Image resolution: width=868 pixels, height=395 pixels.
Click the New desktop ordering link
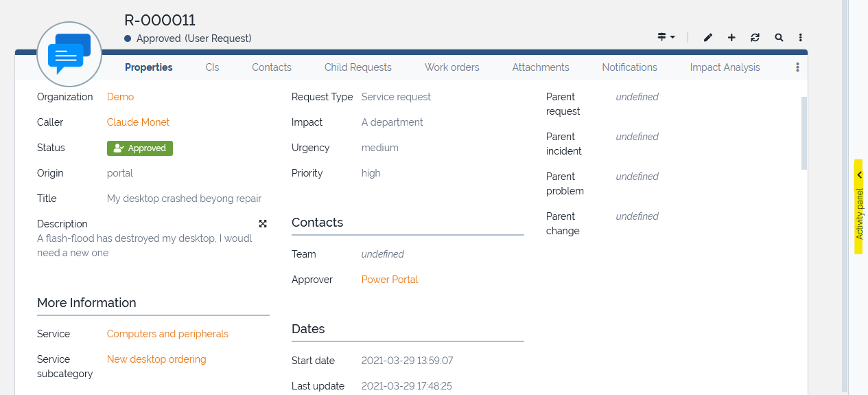pyautogui.click(x=156, y=359)
